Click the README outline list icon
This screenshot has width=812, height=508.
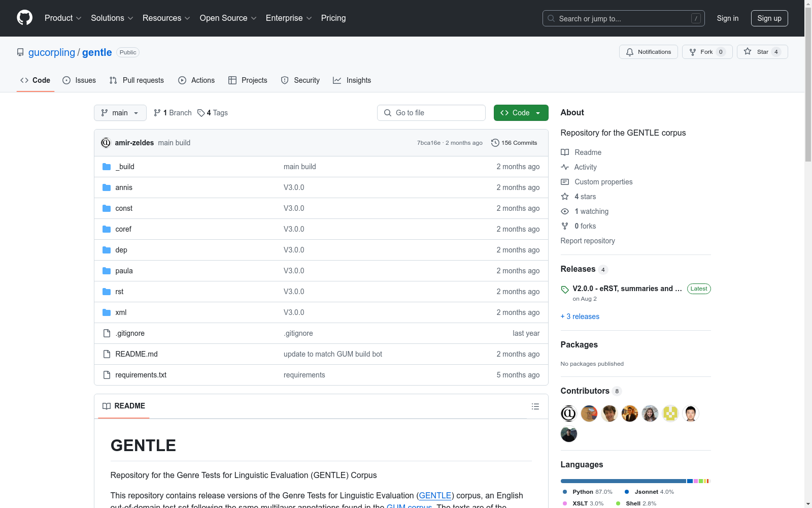coord(535,406)
